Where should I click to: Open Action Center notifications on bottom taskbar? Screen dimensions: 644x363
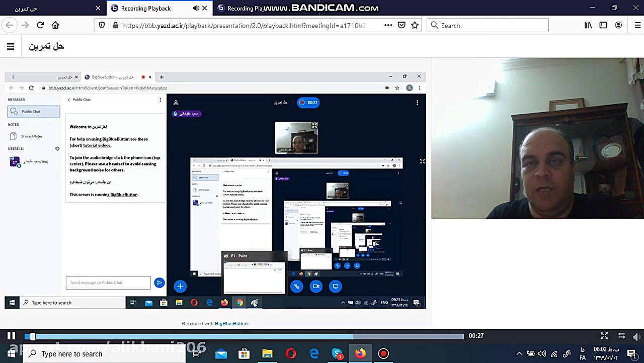[631, 353]
